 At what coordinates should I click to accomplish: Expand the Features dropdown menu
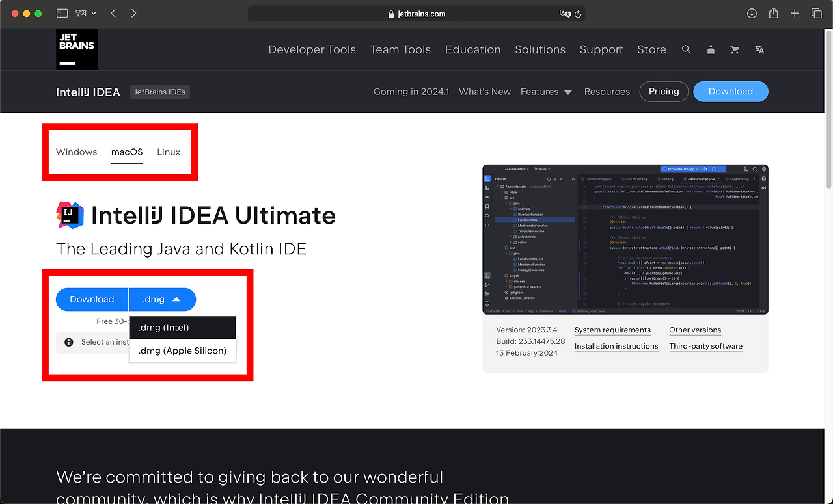[546, 92]
